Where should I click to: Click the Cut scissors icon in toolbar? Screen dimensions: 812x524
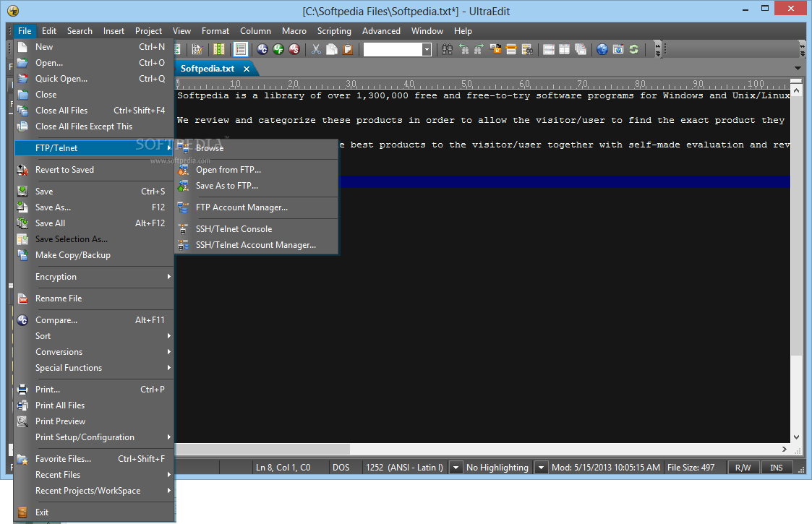point(316,49)
